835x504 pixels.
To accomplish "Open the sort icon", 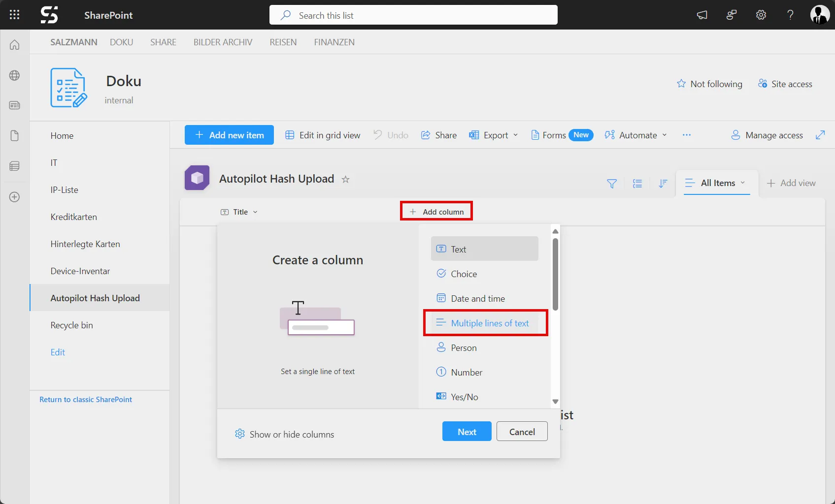I will (663, 184).
